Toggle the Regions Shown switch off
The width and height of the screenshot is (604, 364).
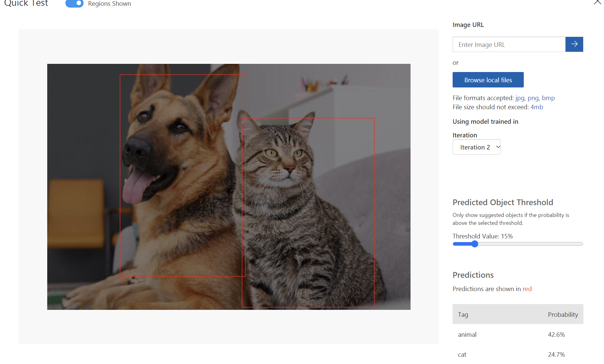pos(74,4)
